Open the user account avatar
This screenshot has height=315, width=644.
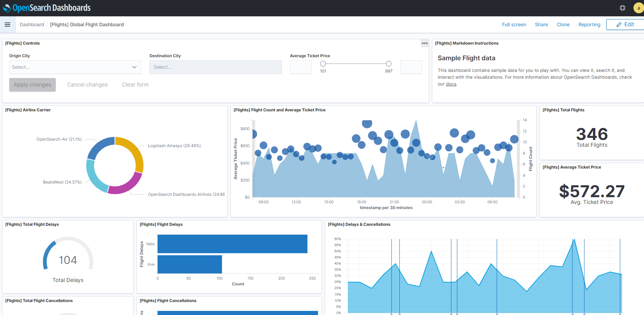pyautogui.click(x=639, y=8)
